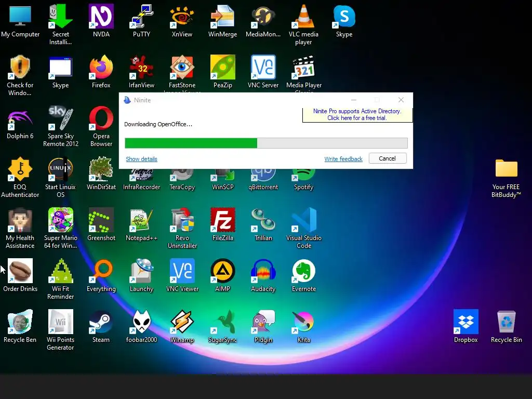
Task: Click the EOQ Authenticator icon
Action: point(20,169)
